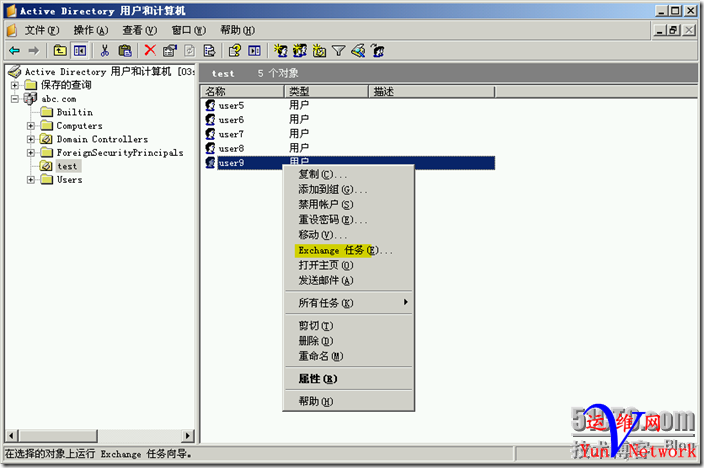The height and width of the screenshot is (468, 704).
Task: Choose 重设密码(E) in context menu
Action: coord(348,220)
